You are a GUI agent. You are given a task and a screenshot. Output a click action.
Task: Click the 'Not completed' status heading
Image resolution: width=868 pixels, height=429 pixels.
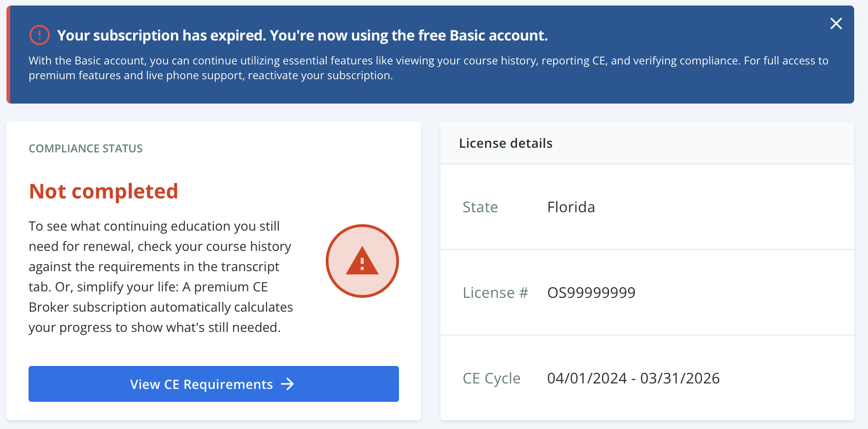point(103,191)
